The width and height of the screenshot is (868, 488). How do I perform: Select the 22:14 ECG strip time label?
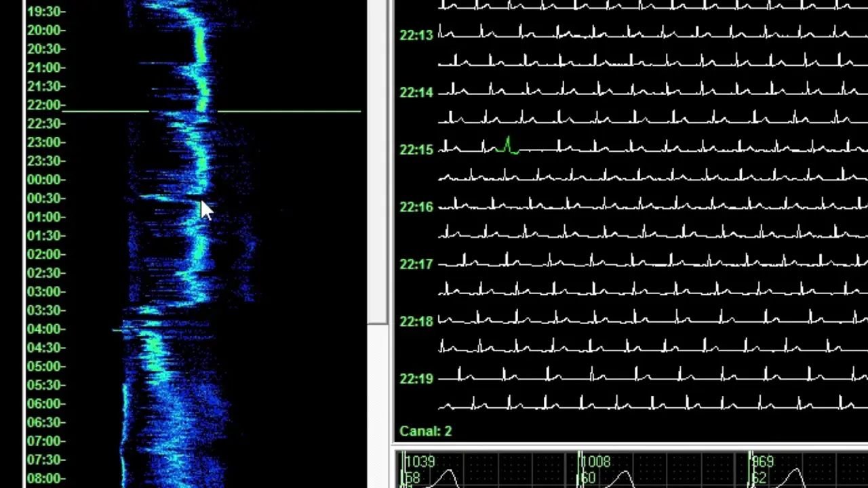[416, 93]
